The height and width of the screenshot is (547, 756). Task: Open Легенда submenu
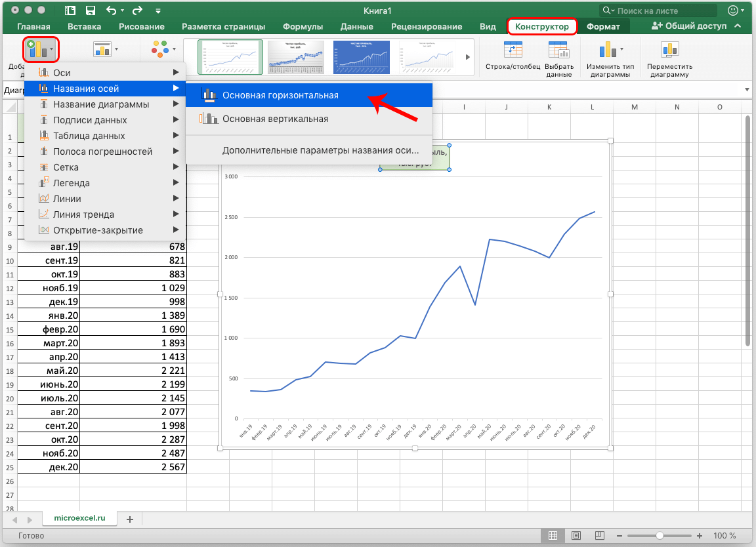click(x=105, y=183)
